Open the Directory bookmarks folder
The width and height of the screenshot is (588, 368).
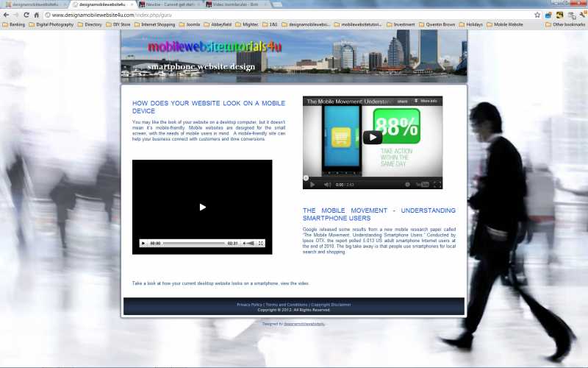pos(90,24)
